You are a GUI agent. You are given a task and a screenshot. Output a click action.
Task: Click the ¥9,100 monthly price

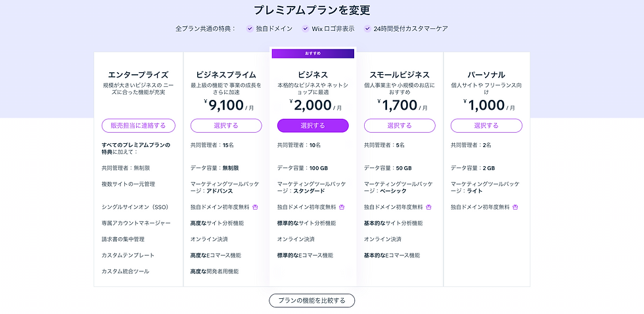click(229, 106)
